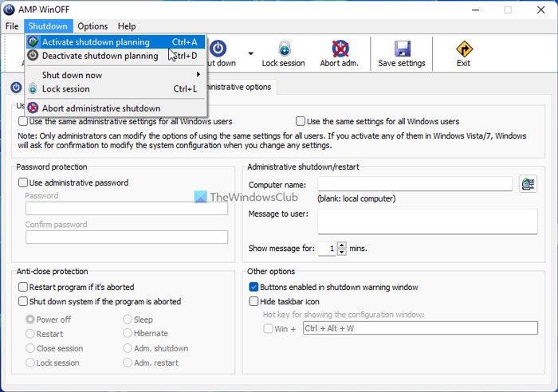Image resolution: width=558 pixels, height=392 pixels.
Task: Select the Lock session radio button
Action: 30,363
